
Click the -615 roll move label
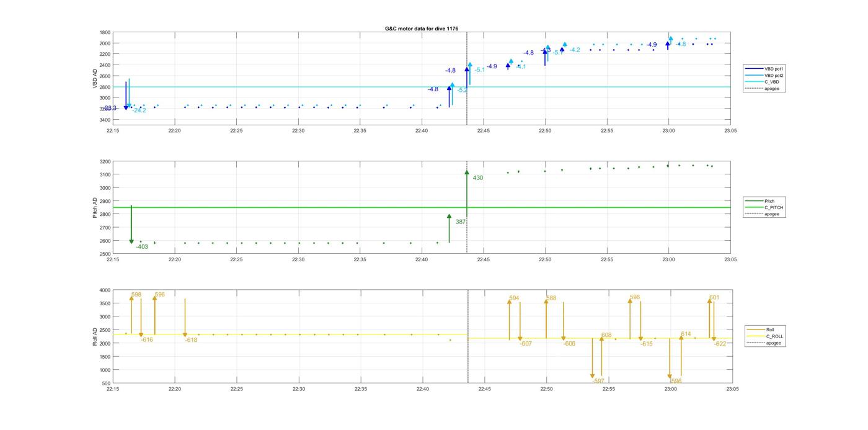click(x=647, y=344)
